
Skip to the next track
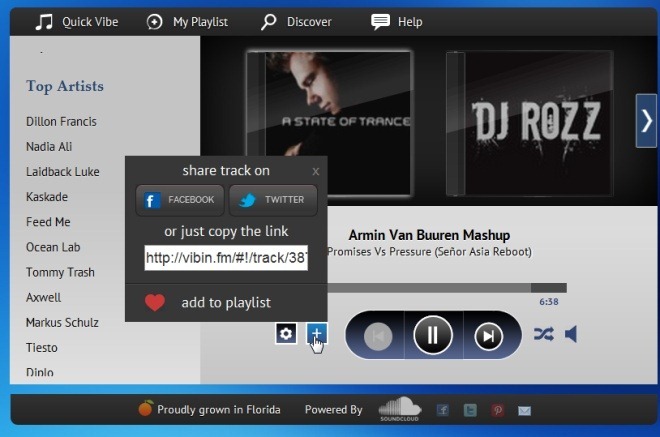click(x=487, y=335)
